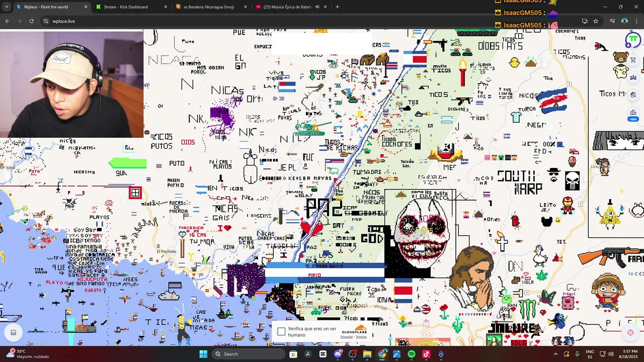Open the Cloudflare Privacidad link
The height and width of the screenshot is (362, 644).
point(347,337)
